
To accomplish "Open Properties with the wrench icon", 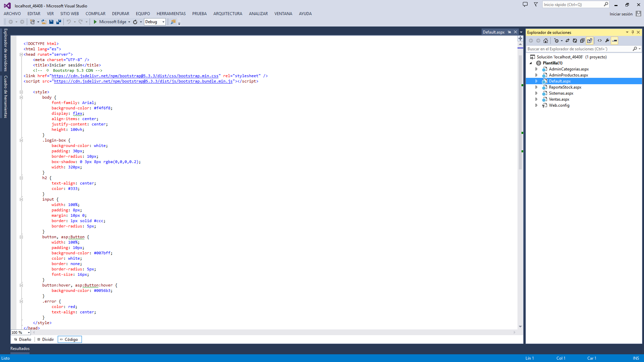I will [607, 41].
